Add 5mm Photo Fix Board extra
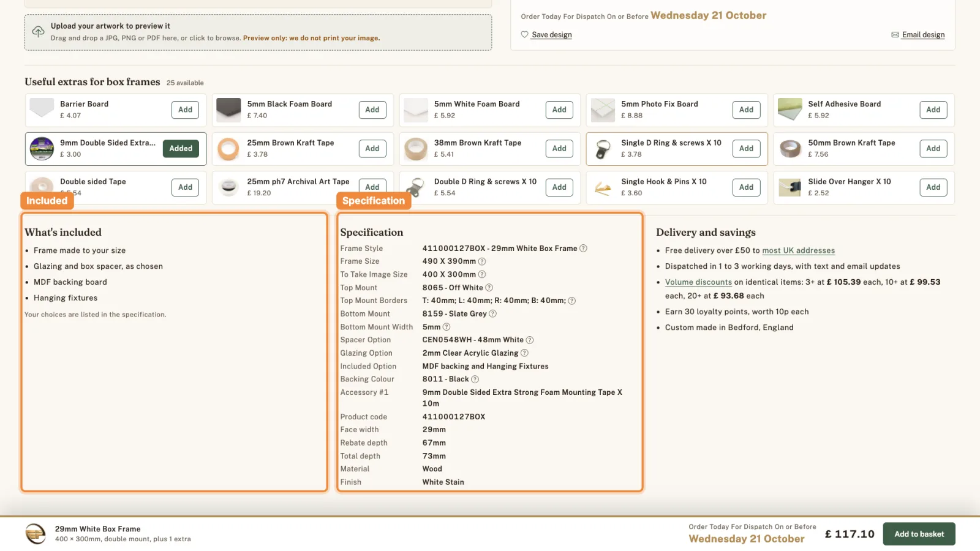980x551 pixels. click(x=746, y=110)
